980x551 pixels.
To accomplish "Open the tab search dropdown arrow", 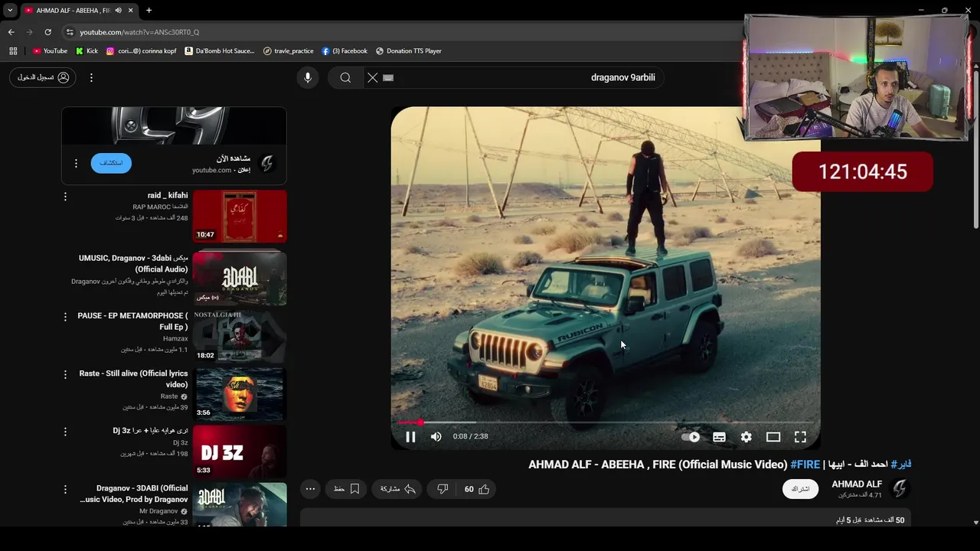I will coord(10,10).
